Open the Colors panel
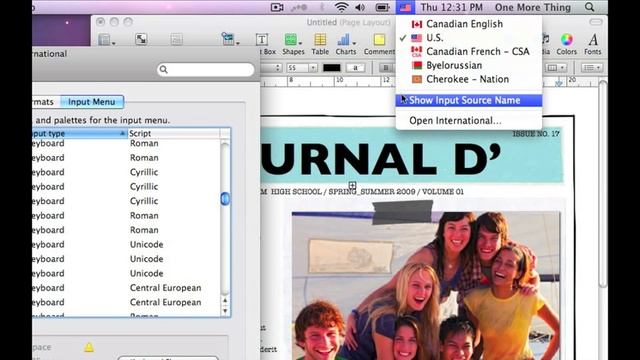The image size is (640, 360). coord(567,43)
